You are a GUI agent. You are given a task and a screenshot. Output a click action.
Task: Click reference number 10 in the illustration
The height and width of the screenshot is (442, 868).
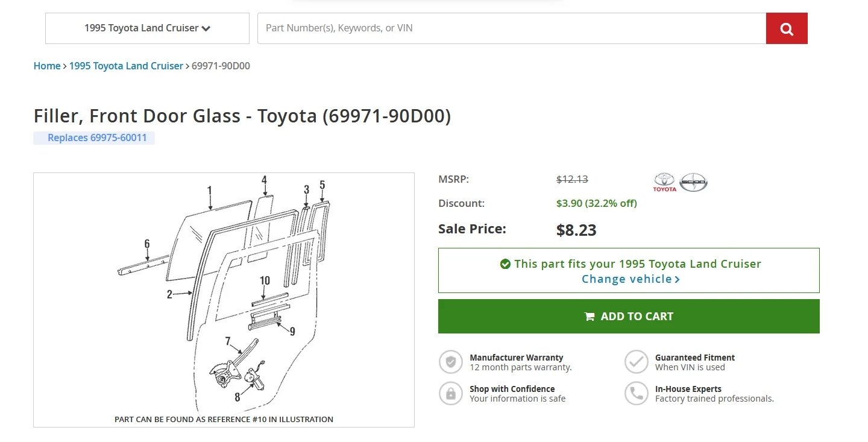click(x=265, y=281)
